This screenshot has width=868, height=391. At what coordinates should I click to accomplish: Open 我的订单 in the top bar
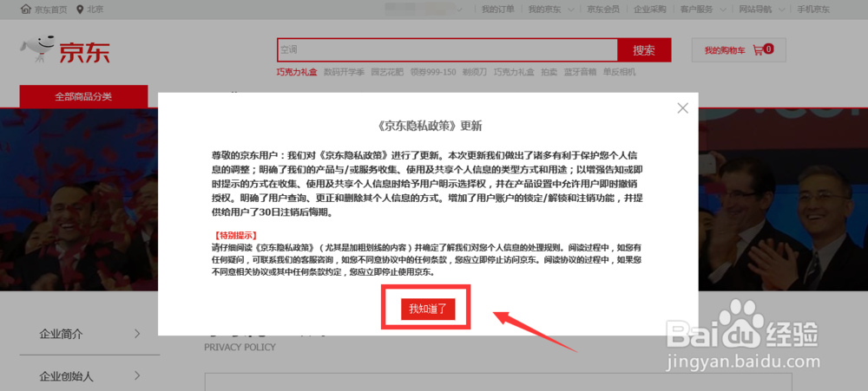pos(497,10)
